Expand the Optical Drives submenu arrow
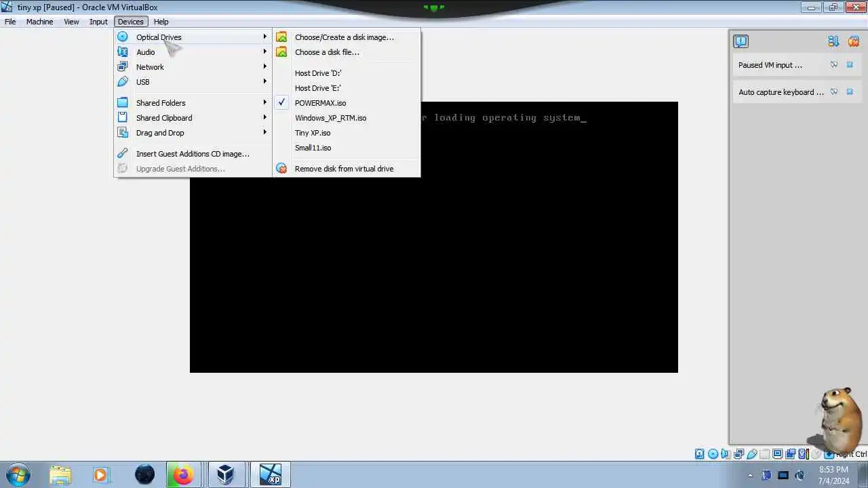 click(x=265, y=37)
